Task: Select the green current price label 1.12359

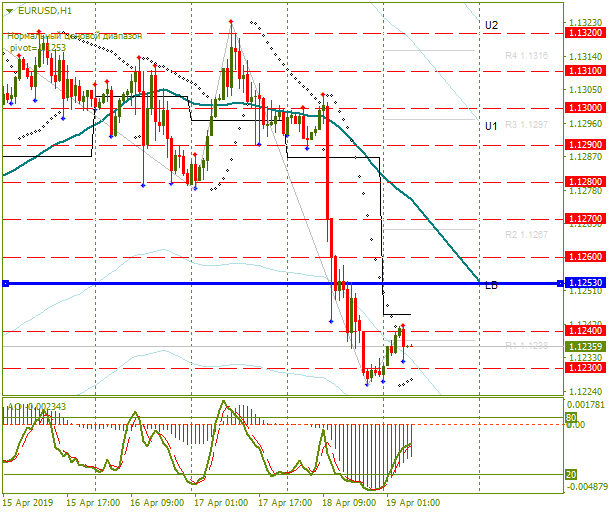Action: [585, 347]
